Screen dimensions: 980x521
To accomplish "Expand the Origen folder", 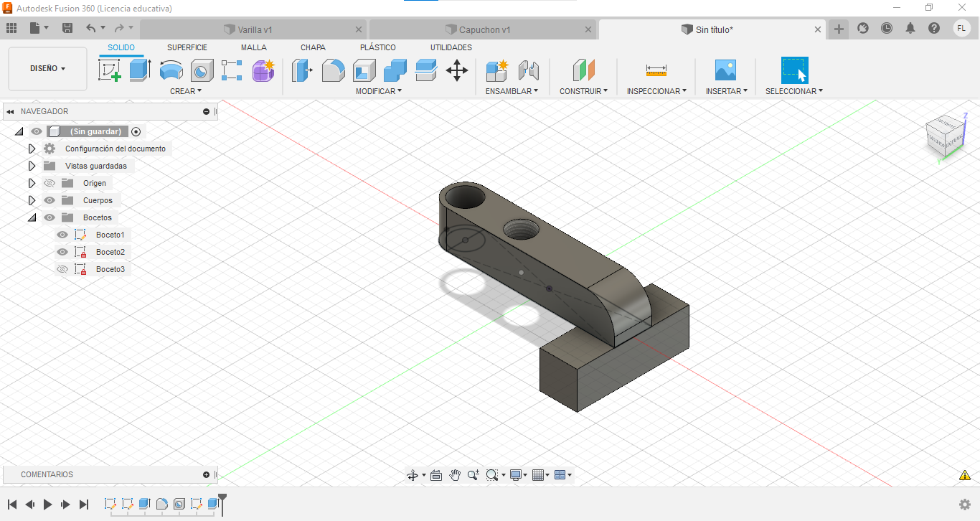I will [x=32, y=183].
